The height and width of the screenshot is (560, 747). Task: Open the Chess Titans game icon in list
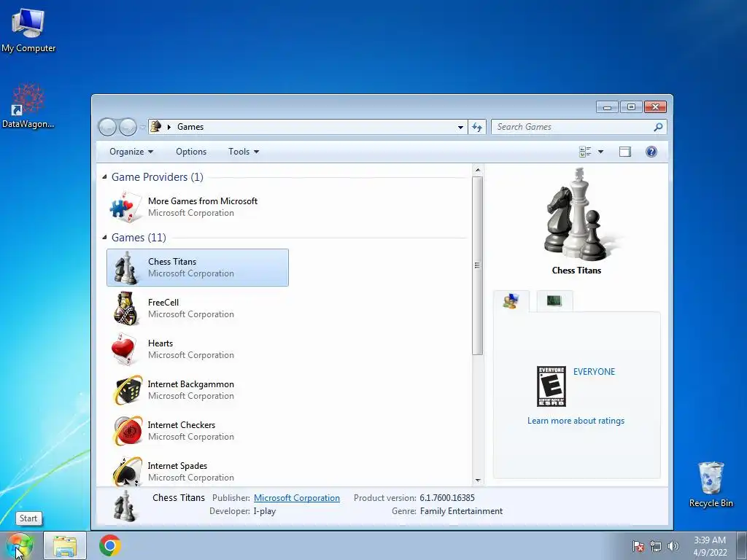coord(125,268)
